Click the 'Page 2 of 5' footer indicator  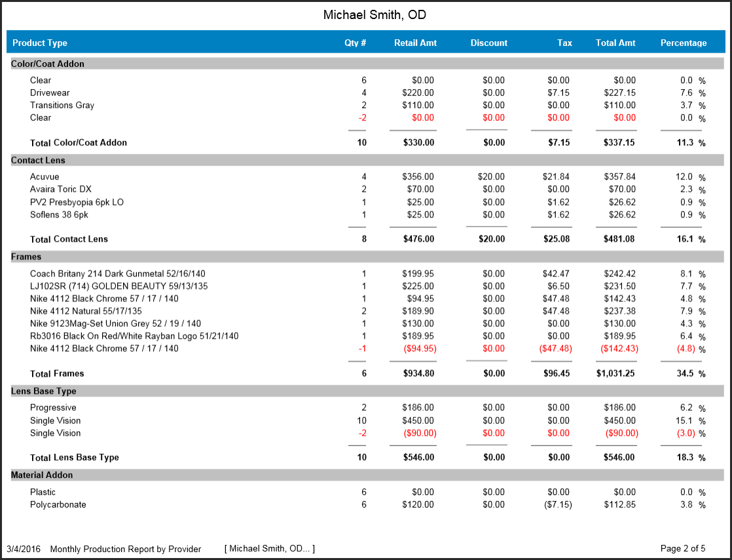[682, 550]
